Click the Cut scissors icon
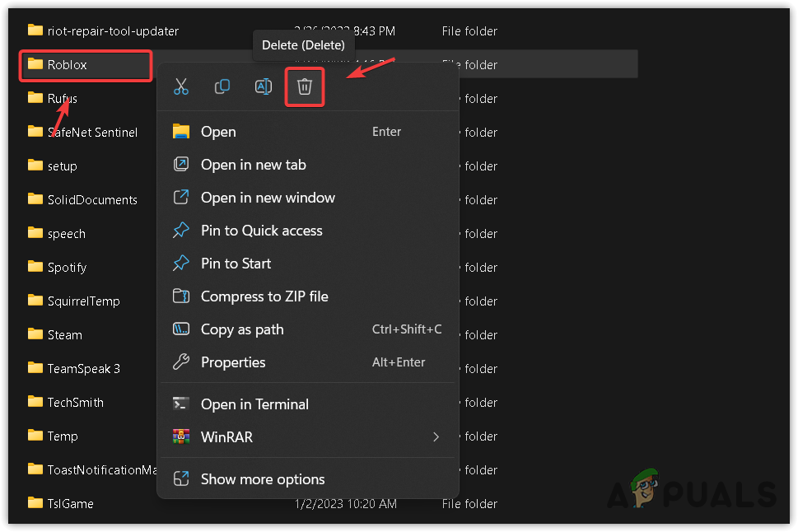The height and width of the screenshot is (532, 798). 181,86
